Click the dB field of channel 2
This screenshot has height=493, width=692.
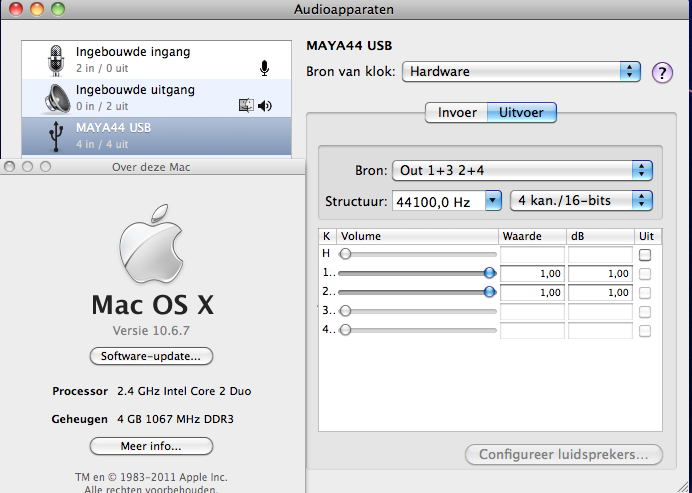600,293
